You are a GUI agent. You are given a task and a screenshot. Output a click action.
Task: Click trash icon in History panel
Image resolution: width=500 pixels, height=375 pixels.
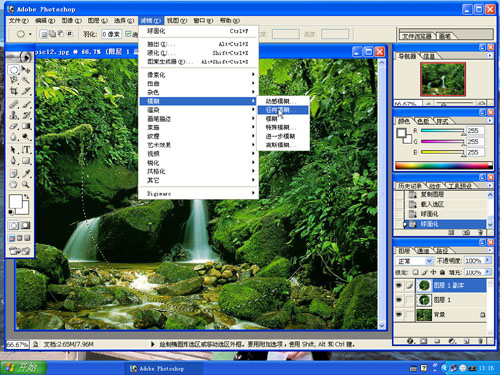coord(480,232)
